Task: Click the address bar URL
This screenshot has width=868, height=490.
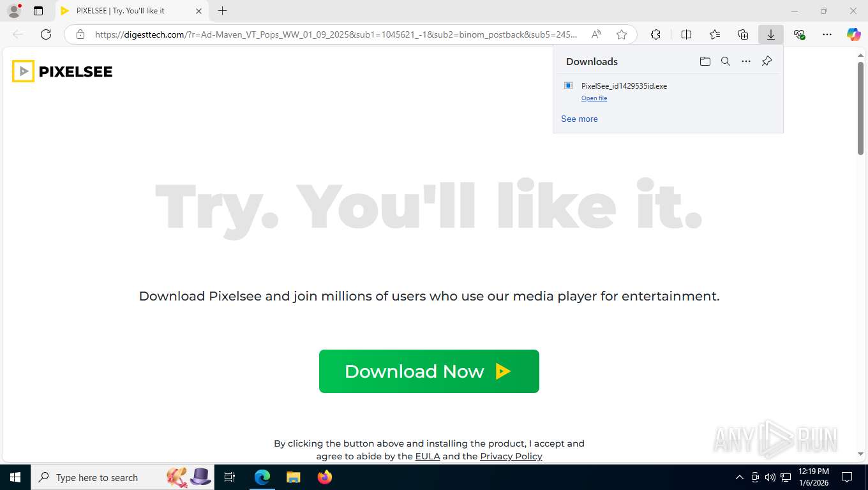Action: click(336, 34)
